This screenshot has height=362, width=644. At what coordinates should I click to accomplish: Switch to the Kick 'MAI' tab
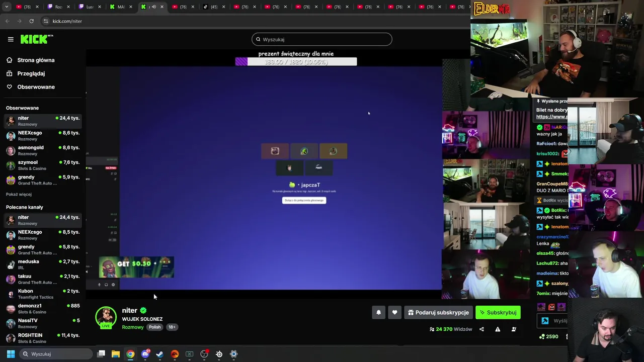coord(121,7)
